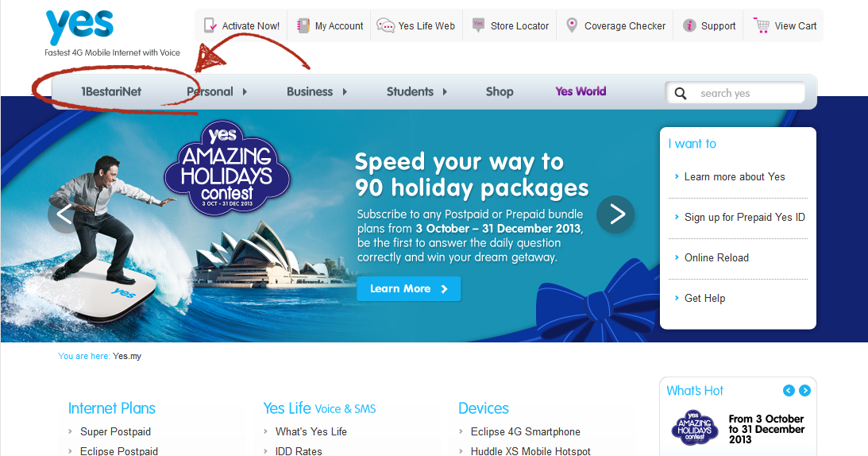Open the Business menu
This screenshot has height=456, width=868.
click(310, 91)
